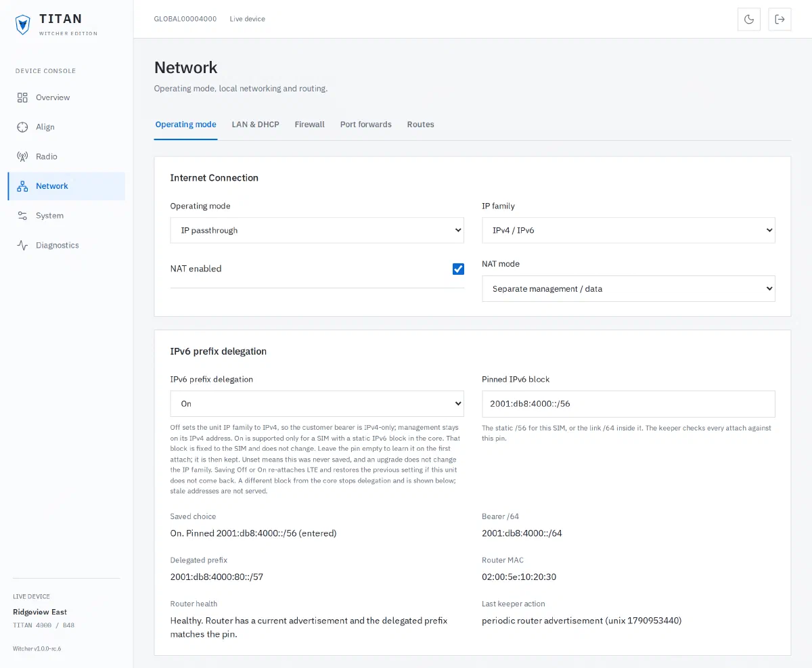Click the Align crosshair icon
Screen dimensions: 812x668
point(22,127)
